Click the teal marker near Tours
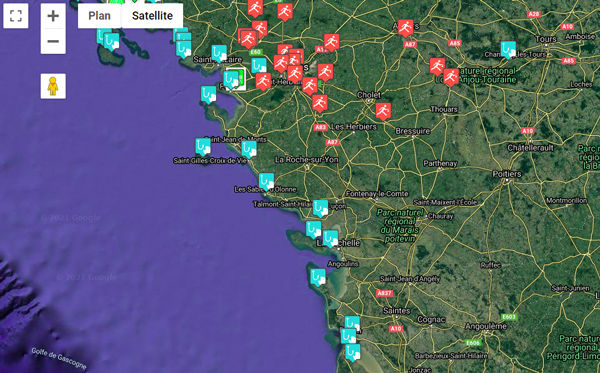 [x=508, y=50]
